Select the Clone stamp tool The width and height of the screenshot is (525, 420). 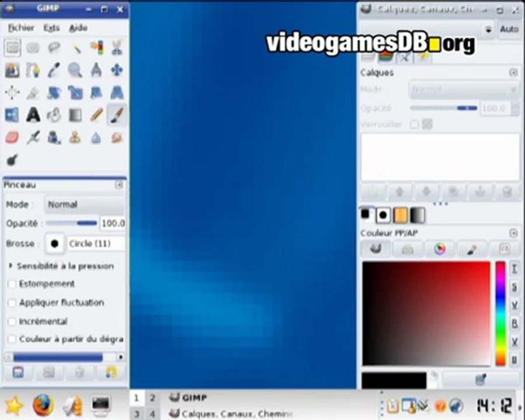coord(75,138)
